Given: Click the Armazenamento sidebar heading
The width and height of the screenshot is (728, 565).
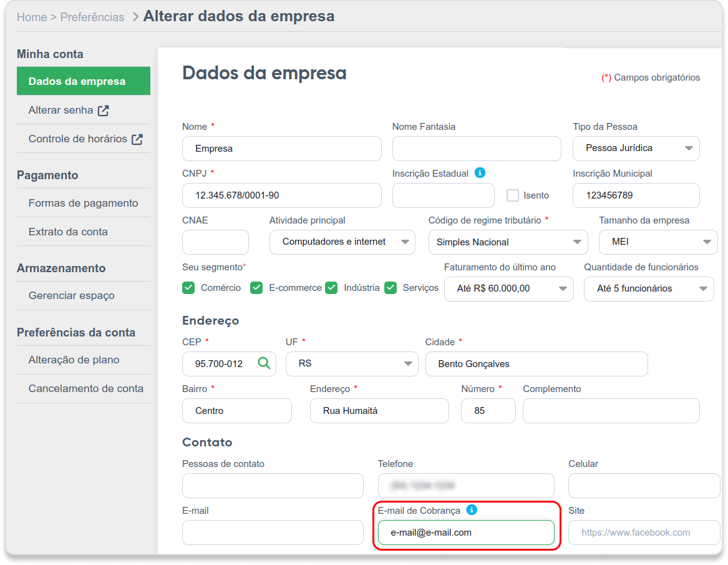Looking at the screenshot, I should [61, 268].
